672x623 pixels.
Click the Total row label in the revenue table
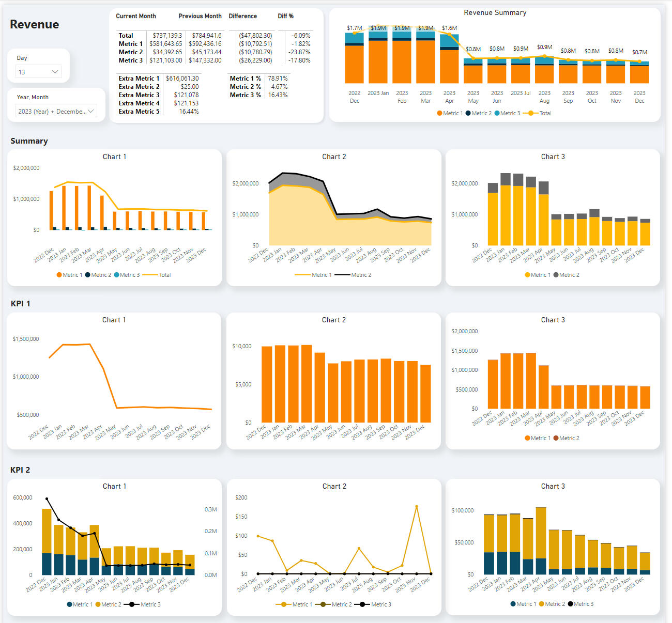(x=126, y=36)
